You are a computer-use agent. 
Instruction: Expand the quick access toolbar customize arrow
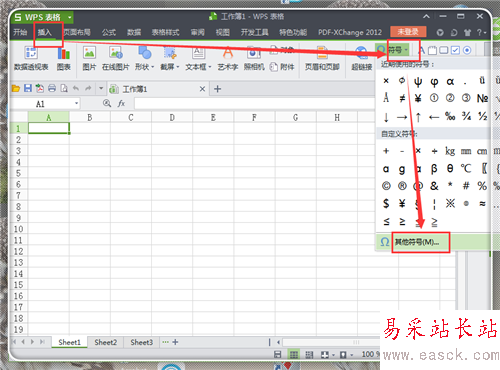click(x=101, y=88)
